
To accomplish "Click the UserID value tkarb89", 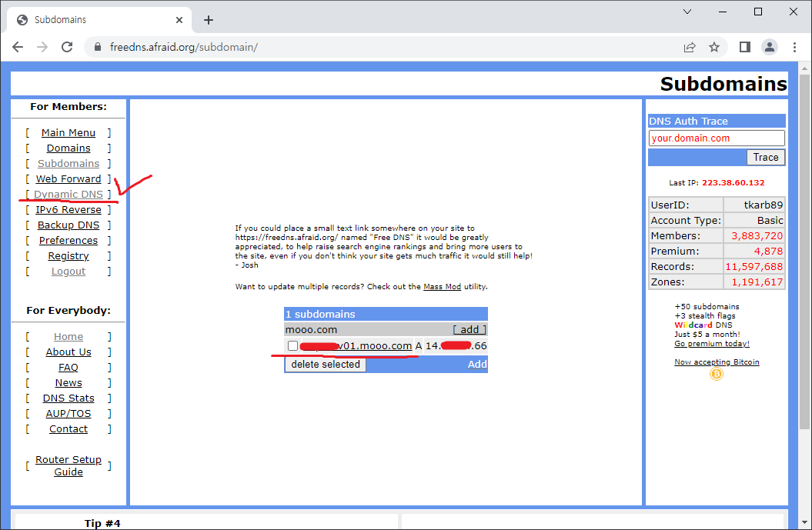I will click(x=764, y=205).
